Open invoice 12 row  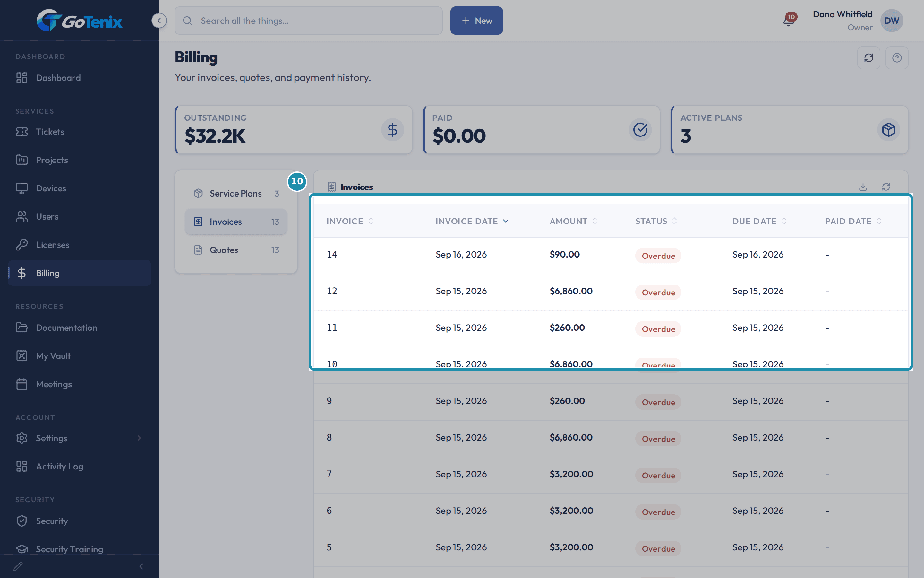611,293
